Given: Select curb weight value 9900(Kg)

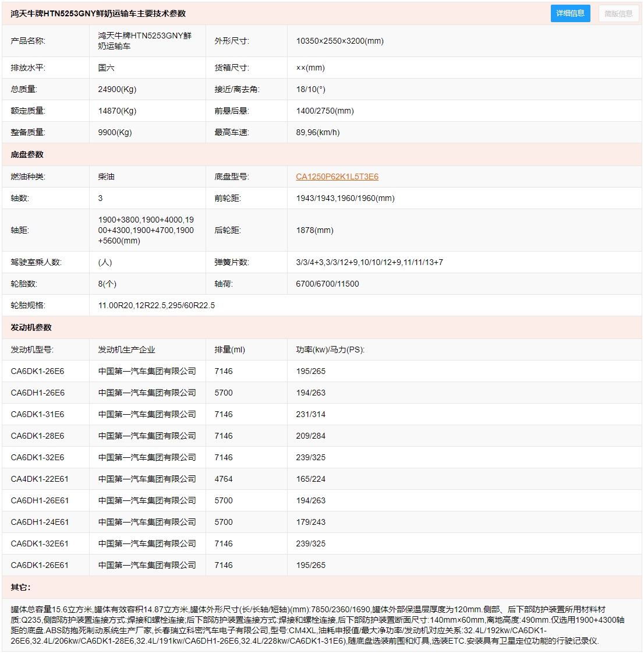Looking at the screenshot, I should (115, 132).
